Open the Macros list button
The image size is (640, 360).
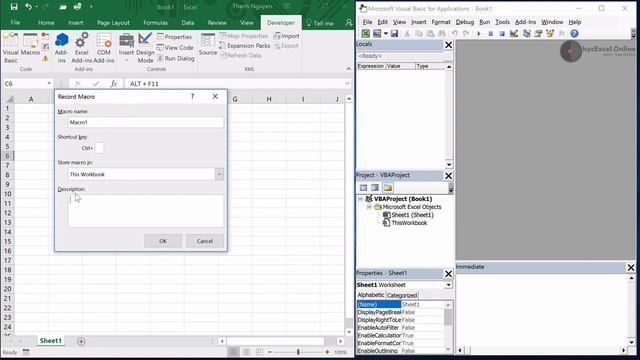[30, 45]
